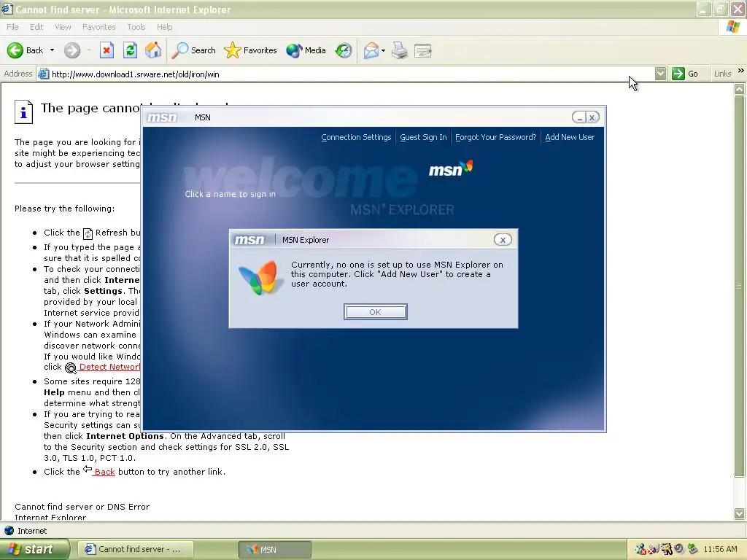The width and height of the screenshot is (747, 560).
Task: Open the History icon in toolbar
Action: [344, 50]
